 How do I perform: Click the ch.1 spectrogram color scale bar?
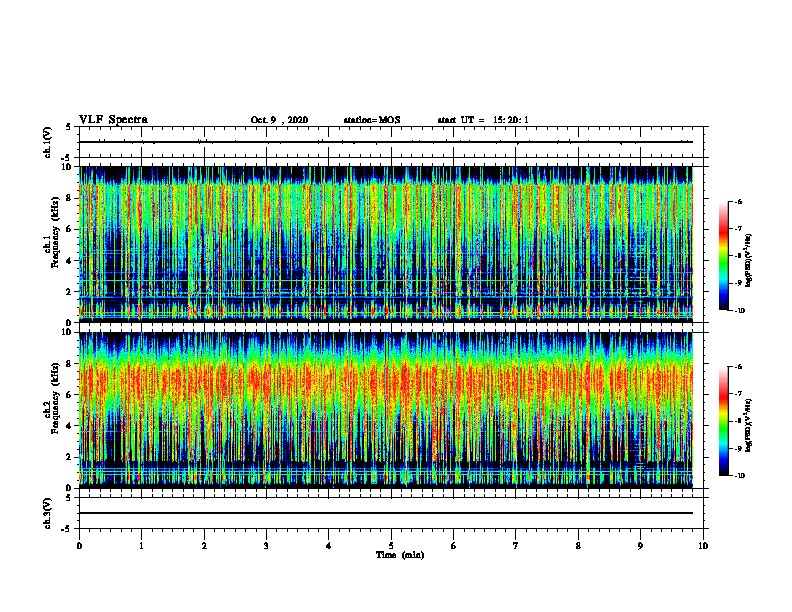724,256
